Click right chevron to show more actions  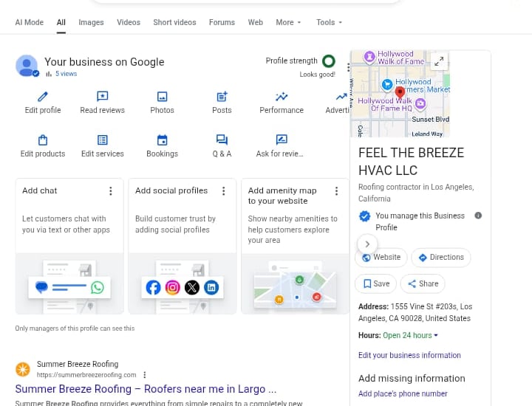coord(367,244)
